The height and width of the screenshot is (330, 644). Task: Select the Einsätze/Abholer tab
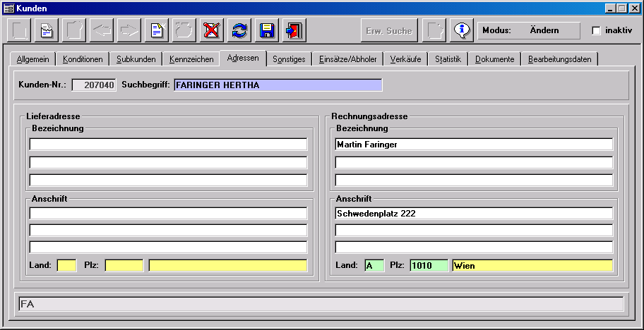(x=348, y=59)
